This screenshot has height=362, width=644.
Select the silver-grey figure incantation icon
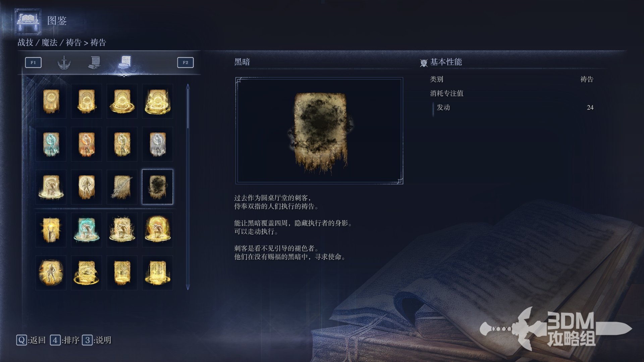coord(158,144)
